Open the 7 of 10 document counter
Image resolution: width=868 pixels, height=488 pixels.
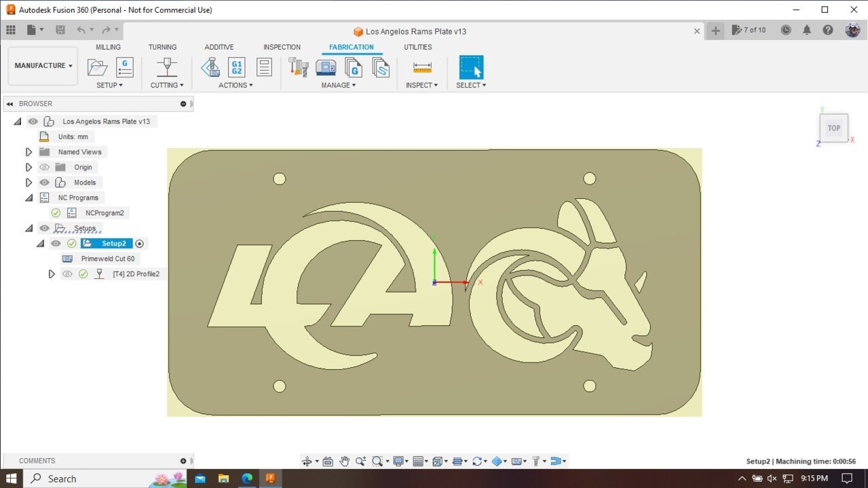coord(749,30)
